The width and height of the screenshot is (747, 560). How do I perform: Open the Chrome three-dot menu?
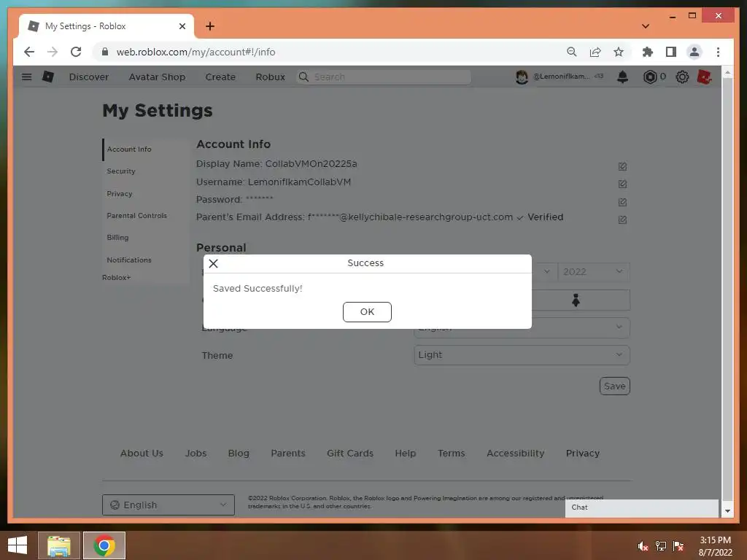click(x=718, y=52)
